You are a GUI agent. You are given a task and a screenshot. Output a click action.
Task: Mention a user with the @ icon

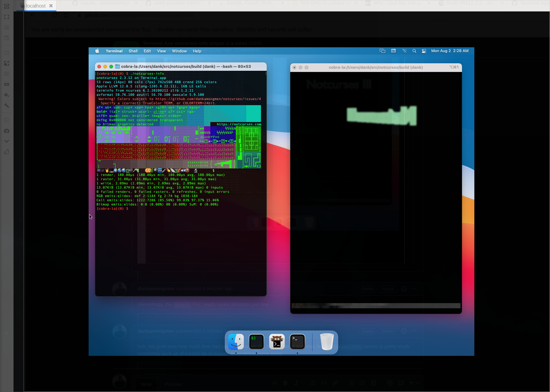click(389, 383)
